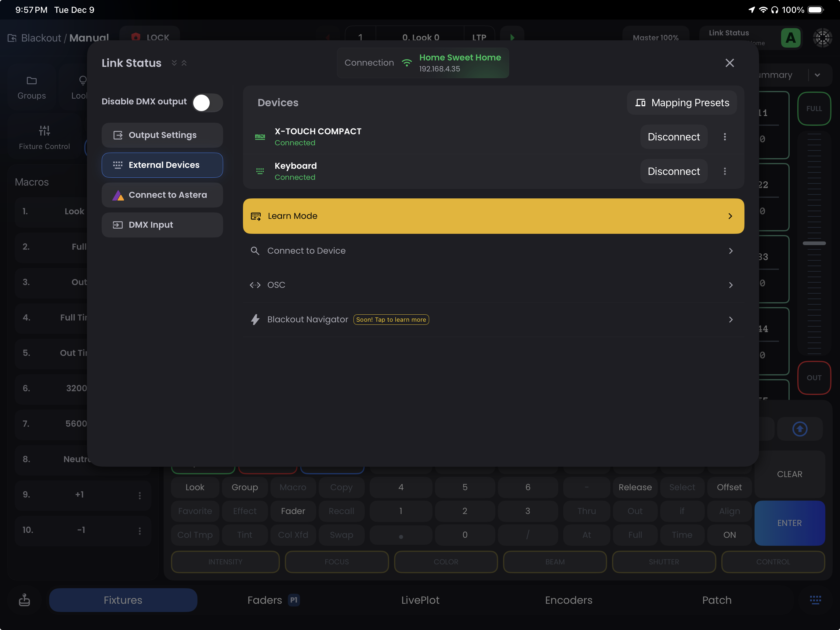
Task: Tap the blue upload arrow circle icon
Action: click(x=800, y=429)
